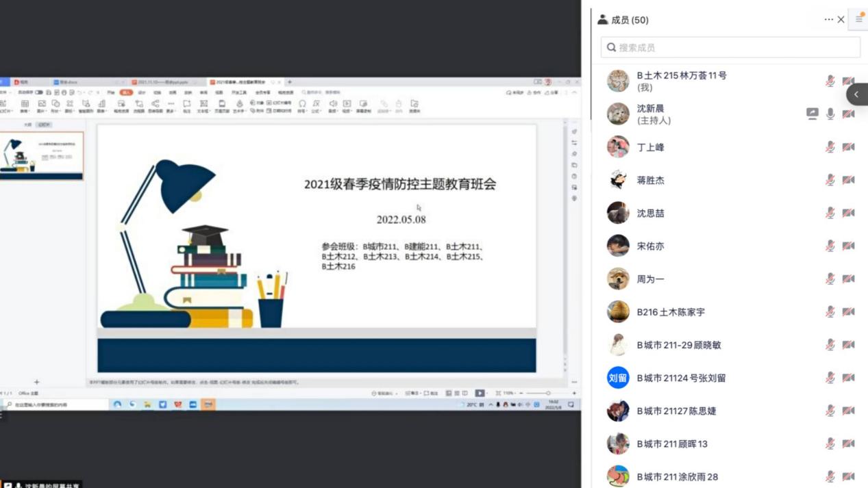Click the screen sharing icon beside 沈新晨

812,114
